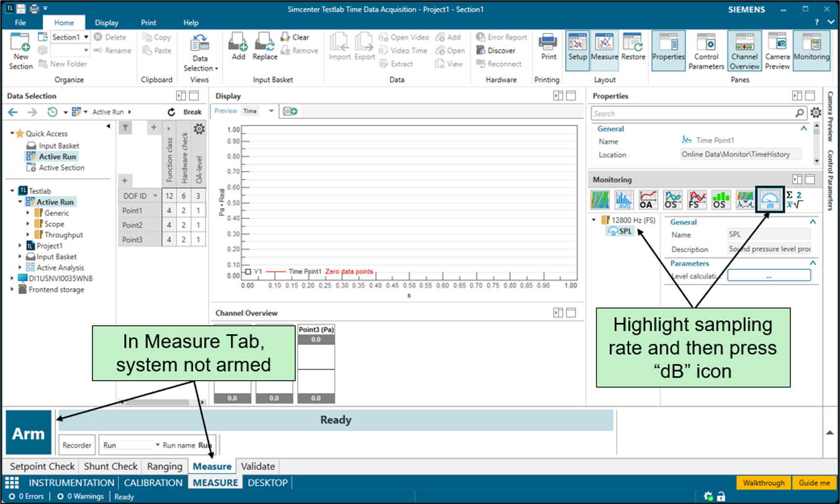Open the CALIBRATION workbook
The width and height of the screenshot is (840, 504).
pyautogui.click(x=153, y=482)
